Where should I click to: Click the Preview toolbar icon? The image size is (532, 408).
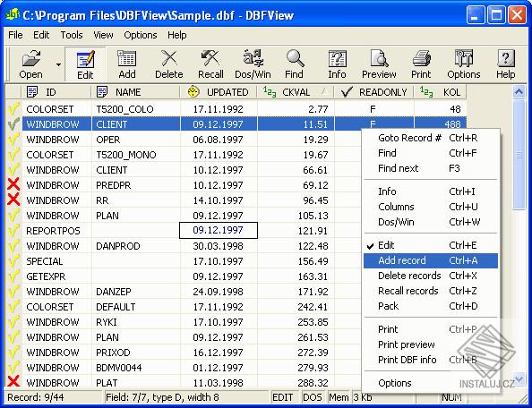coord(379,64)
